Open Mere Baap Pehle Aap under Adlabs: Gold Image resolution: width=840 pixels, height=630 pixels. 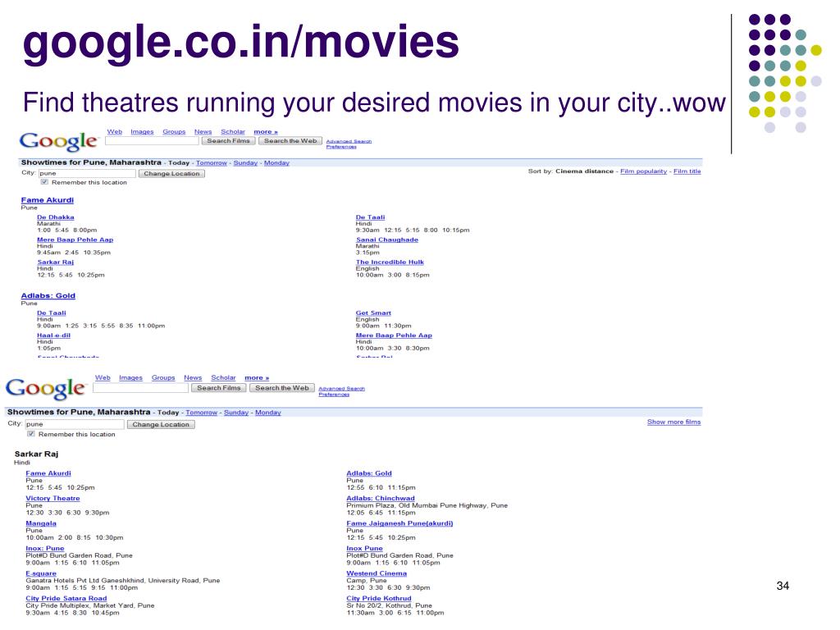tap(394, 336)
